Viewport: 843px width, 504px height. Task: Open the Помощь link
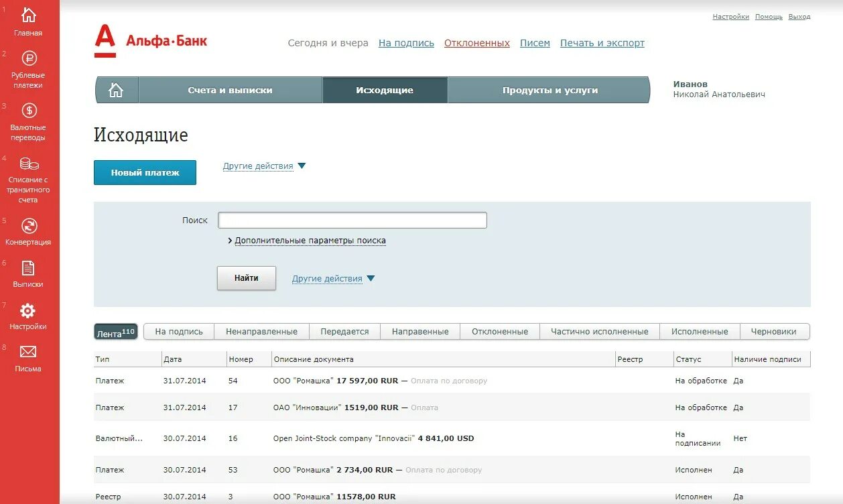769,17
